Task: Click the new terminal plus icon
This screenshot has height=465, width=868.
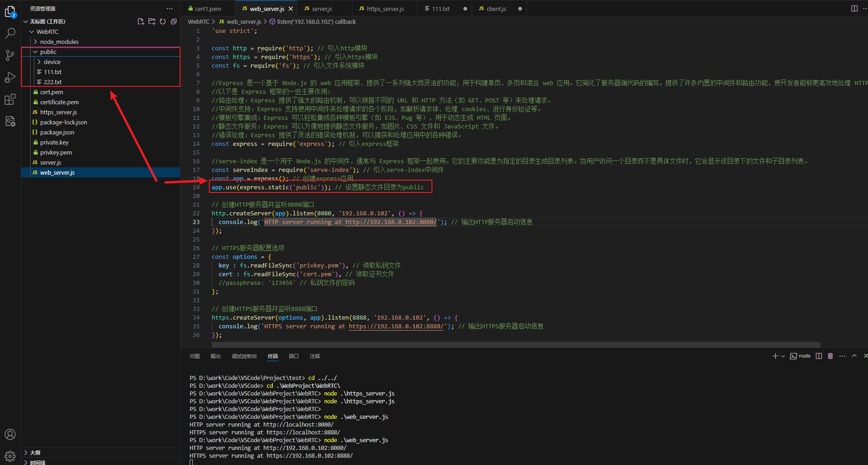Action: click(x=775, y=356)
